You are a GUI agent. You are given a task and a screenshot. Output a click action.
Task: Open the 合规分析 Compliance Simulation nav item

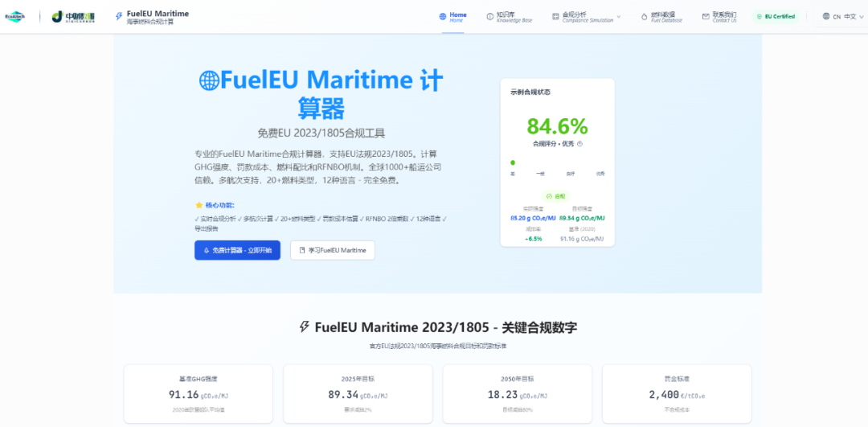[586, 17]
